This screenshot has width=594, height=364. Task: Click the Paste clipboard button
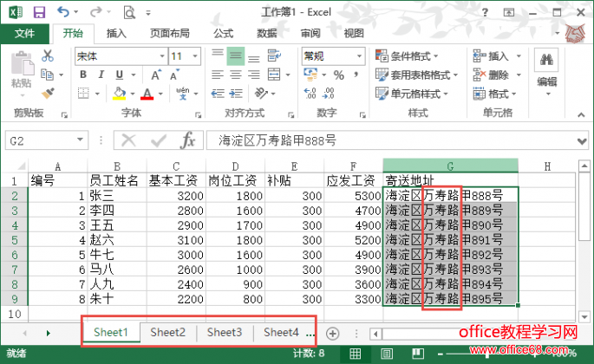tap(22, 70)
